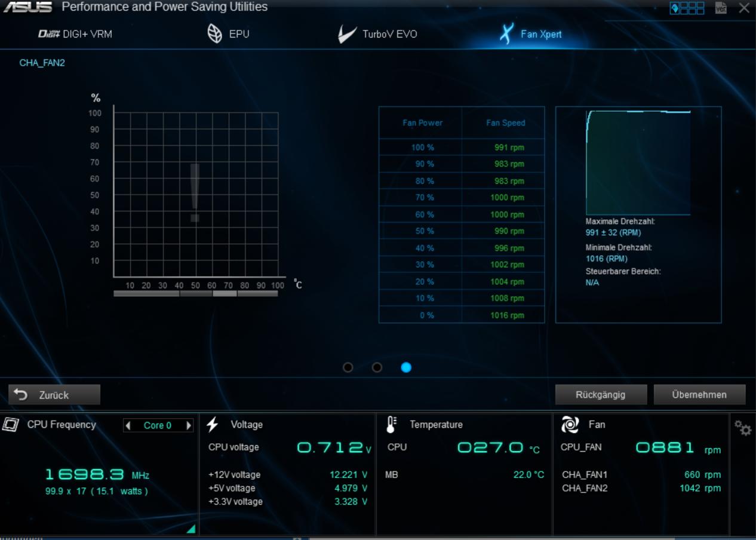Switch to the DIGI+ VRM tab
This screenshot has width=756, height=540.
(x=75, y=34)
